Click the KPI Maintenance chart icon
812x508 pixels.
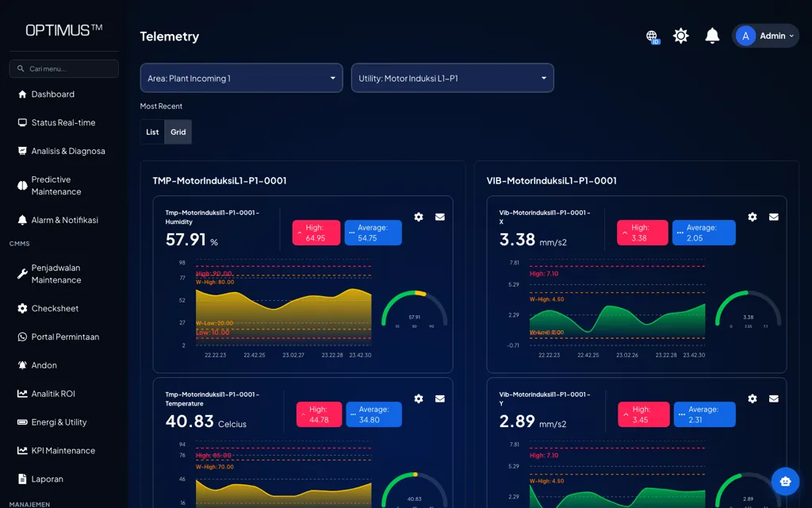22,451
